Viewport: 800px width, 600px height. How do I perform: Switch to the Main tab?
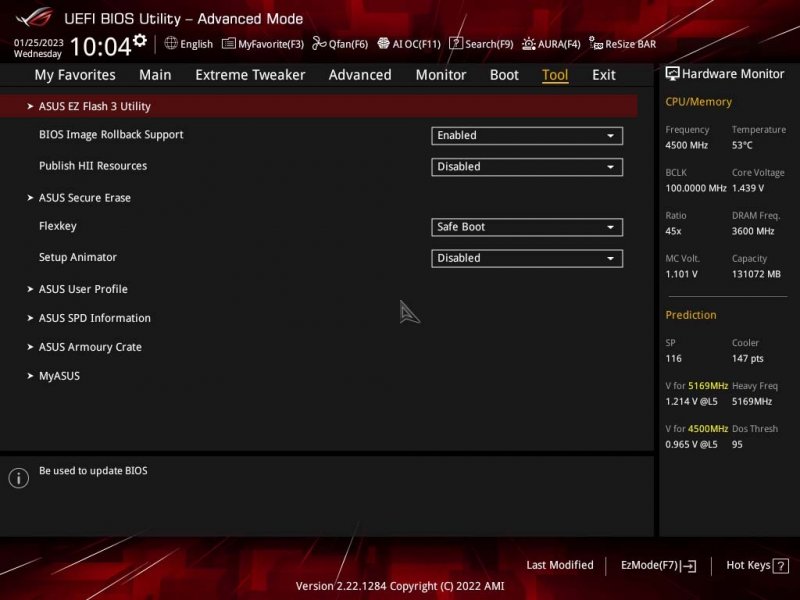point(155,75)
